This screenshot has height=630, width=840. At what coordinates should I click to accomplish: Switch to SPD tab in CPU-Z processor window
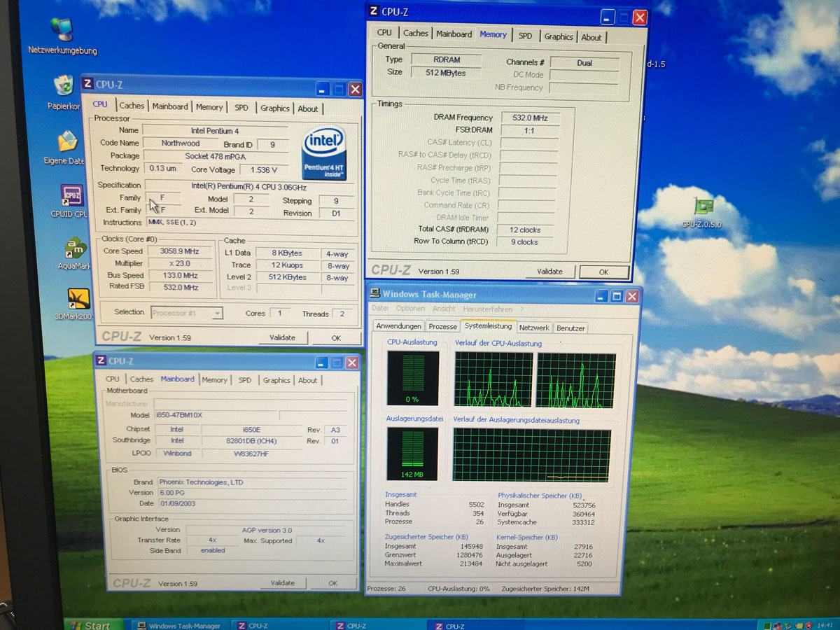(241, 108)
